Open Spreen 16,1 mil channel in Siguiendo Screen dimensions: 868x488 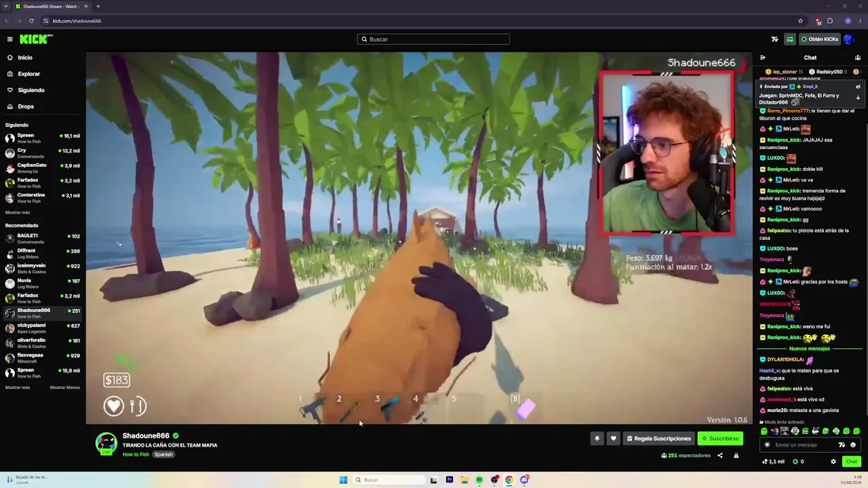[43, 138]
